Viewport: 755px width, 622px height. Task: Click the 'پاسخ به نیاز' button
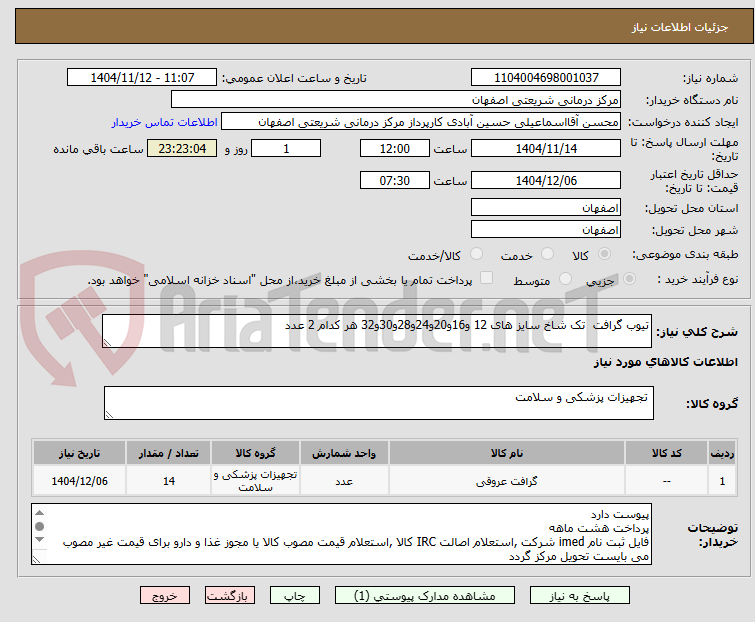tap(580, 596)
